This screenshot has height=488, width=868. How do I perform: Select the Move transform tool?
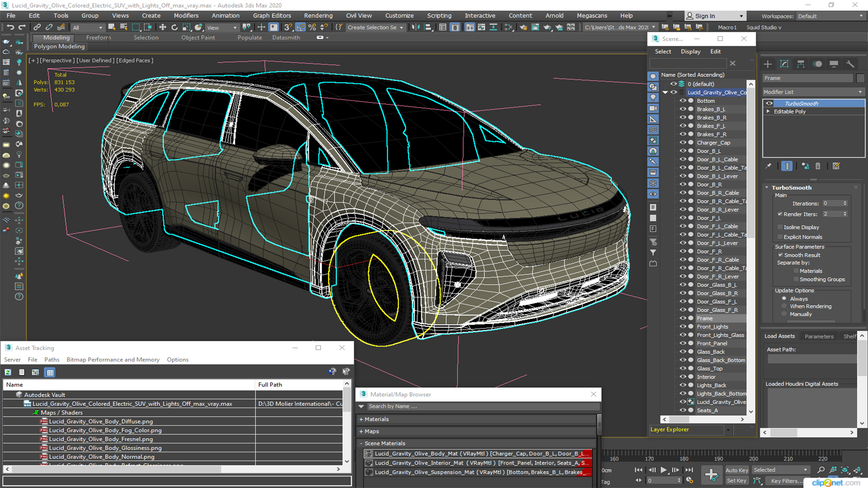tap(163, 28)
